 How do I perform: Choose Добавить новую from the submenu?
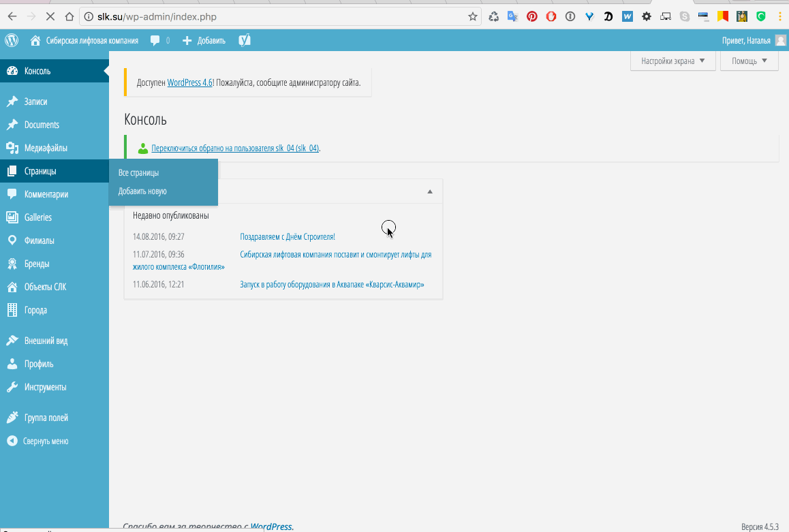pyautogui.click(x=142, y=191)
